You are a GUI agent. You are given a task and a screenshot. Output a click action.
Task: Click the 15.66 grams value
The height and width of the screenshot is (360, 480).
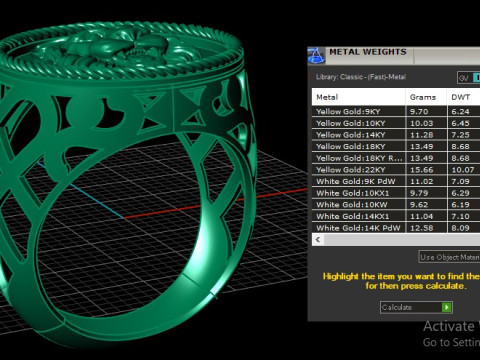421,170
